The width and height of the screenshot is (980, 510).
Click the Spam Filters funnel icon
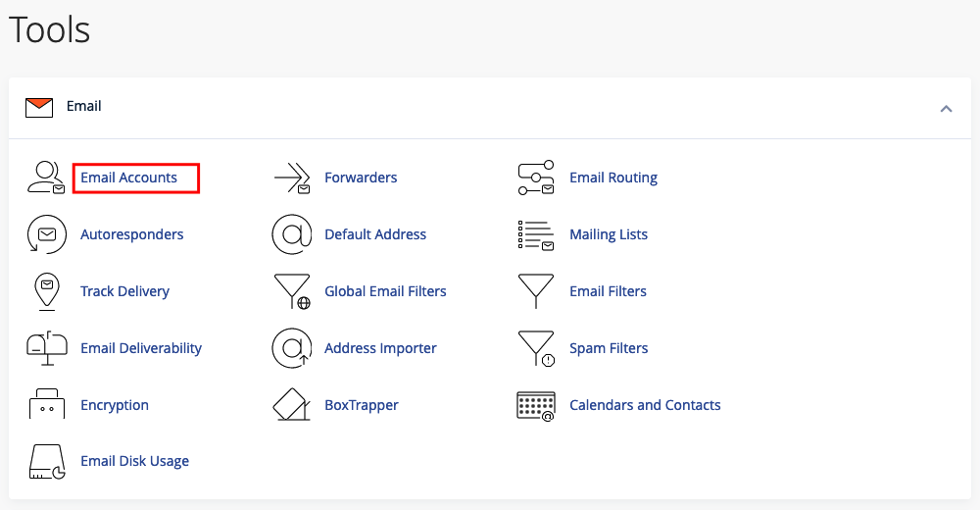(x=535, y=348)
